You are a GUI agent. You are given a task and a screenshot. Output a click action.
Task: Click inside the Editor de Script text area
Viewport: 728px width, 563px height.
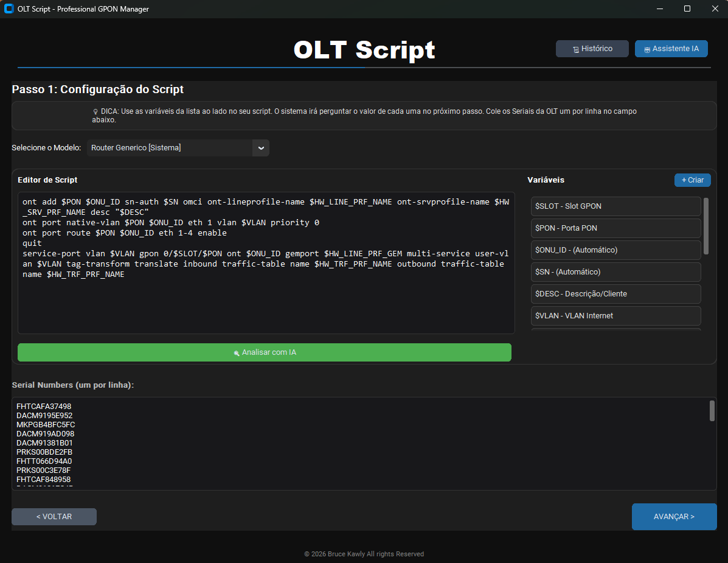click(x=266, y=263)
